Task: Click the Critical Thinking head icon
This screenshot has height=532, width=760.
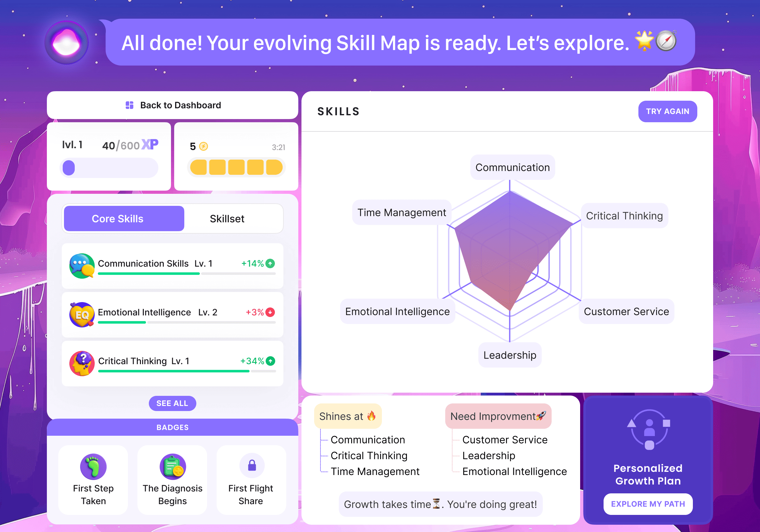Action: (82, 363)
